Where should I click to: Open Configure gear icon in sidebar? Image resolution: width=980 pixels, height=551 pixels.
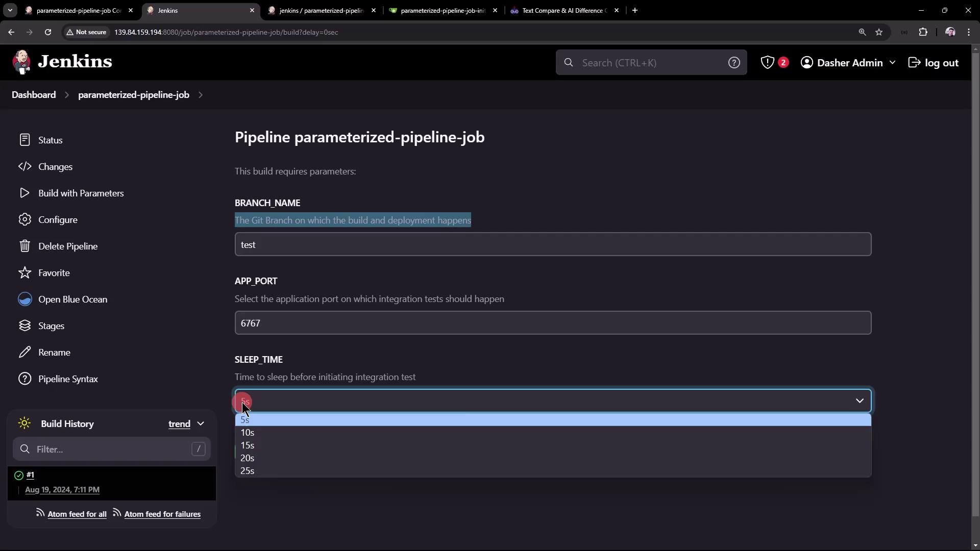click(24, 219)
